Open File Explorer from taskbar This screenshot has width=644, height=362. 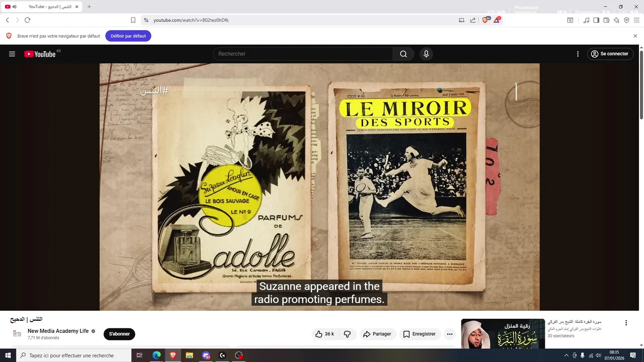pyautogui.click(x=189, y=355)
